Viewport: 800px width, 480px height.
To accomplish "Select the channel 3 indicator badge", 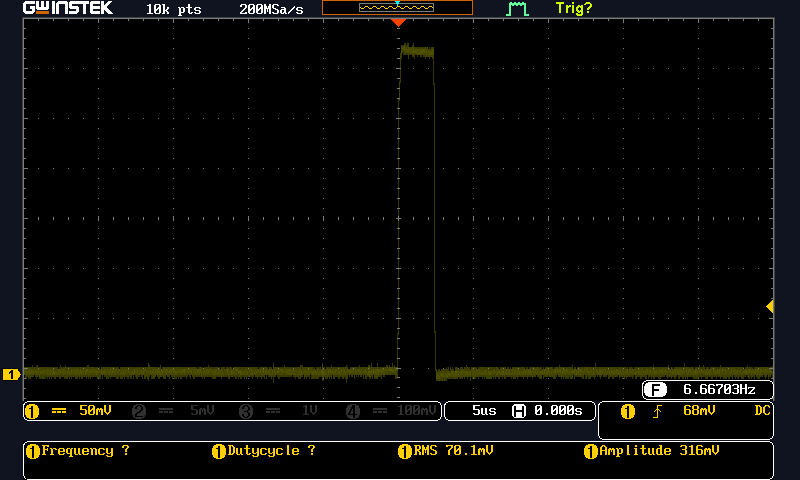I will pyautogui.click(x=246, y=411).
